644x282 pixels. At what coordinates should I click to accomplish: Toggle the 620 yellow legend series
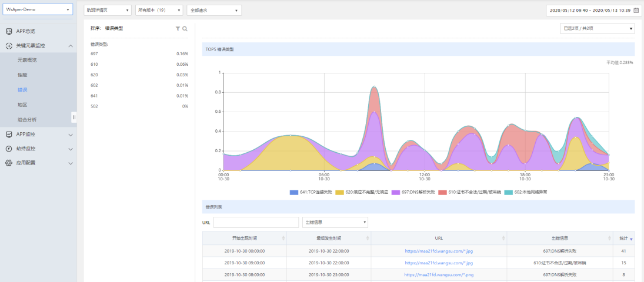[362, 192]
